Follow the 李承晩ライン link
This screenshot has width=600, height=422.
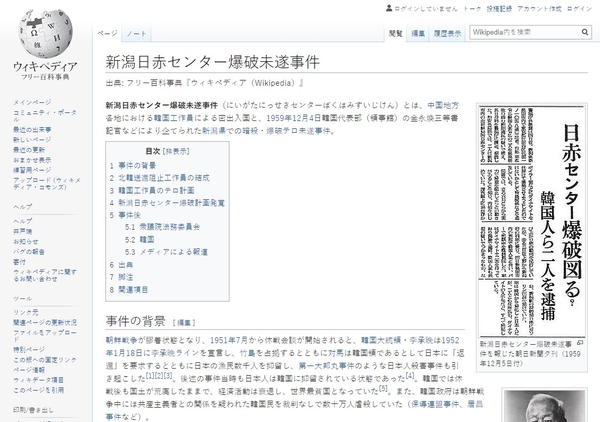(174, 353)
